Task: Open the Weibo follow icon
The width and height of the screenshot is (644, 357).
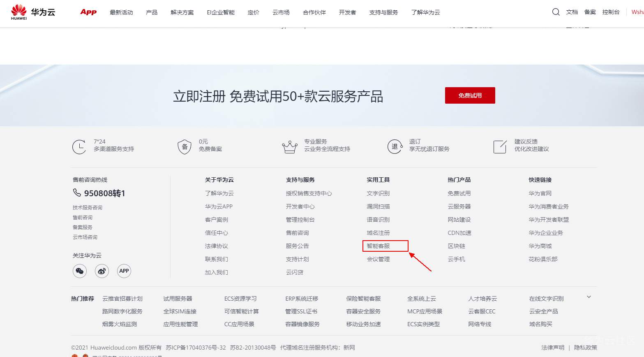Action: click(102, 271)
